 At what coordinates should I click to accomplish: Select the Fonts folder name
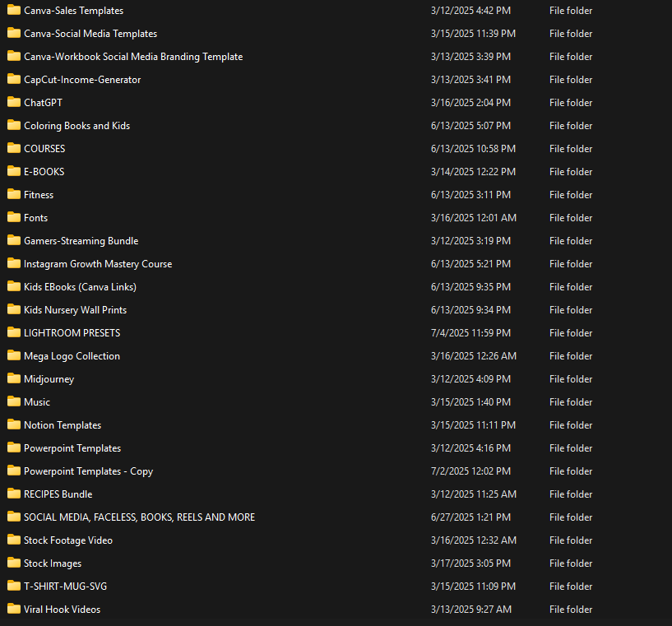36,218
